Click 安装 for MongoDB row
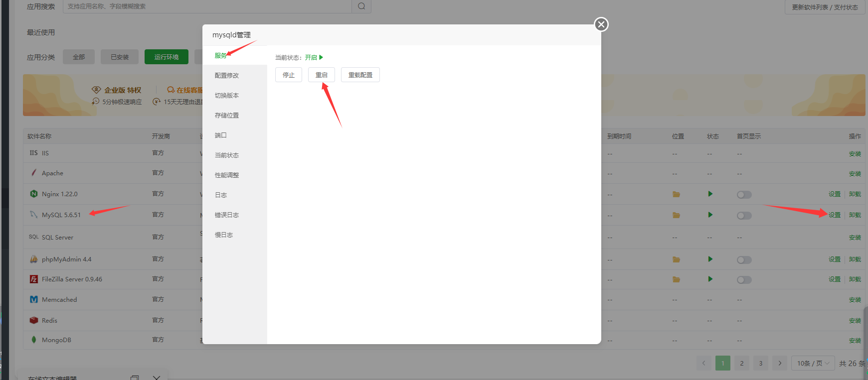868x380 pixels. pos(855,341)
